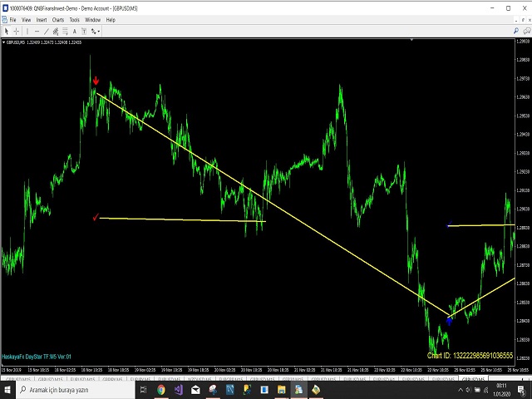This screenshot has width=532, height=399.
Task: Select the equidistant channel tool
Action: pyautogui.click(x=56, y=32)
